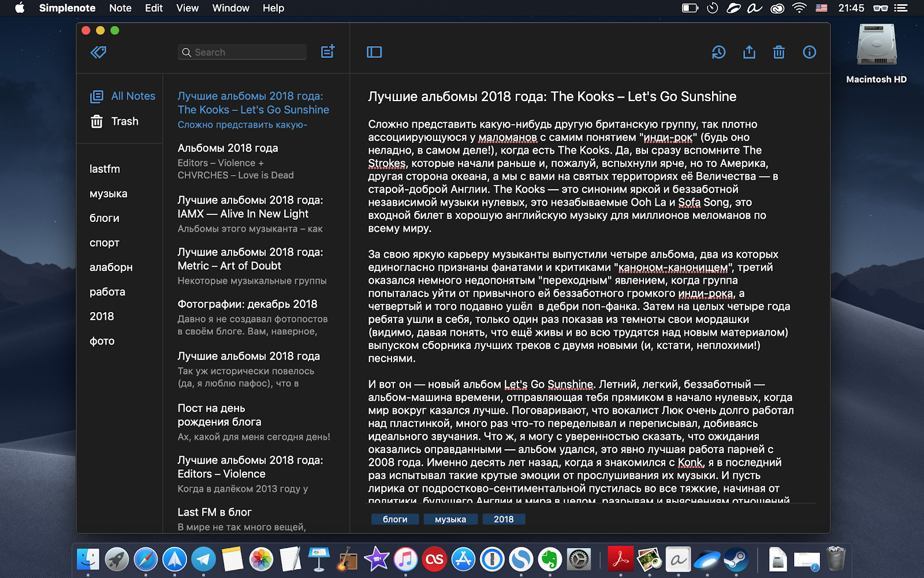This screenshot has width=924, height=578.
Task: Click the battery icon in the menu bar
Action: (x=690, y=8)
